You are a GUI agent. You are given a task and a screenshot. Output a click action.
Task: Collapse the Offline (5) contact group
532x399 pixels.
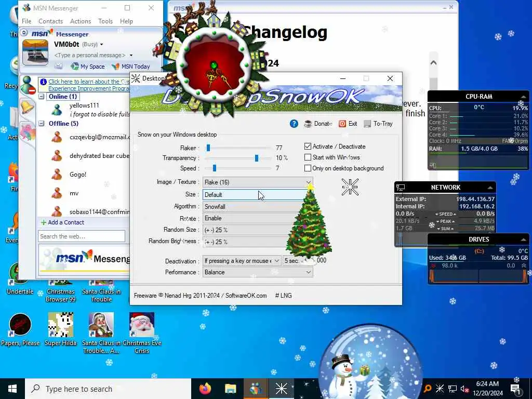click(42, 124)
